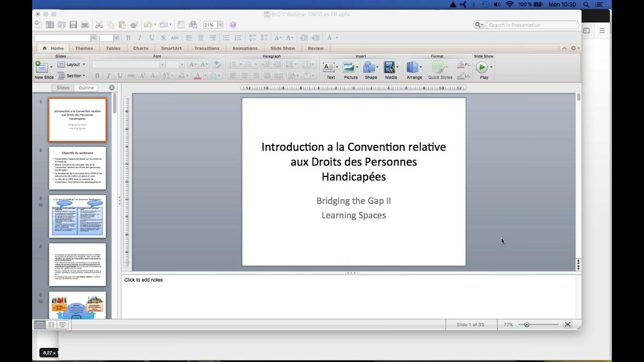The height and width of the screenshot is (362, 644).
Task: Open New Slide dropdown arrow
Action: click(x=51, y=67)
